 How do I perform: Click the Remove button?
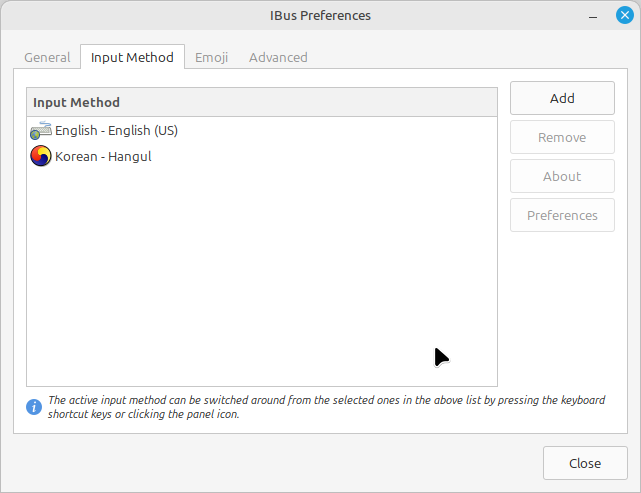click(x=562, y=137)
